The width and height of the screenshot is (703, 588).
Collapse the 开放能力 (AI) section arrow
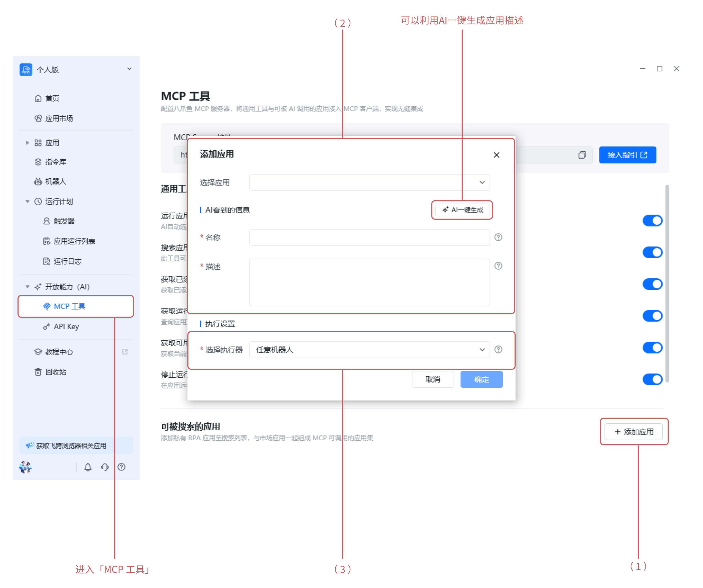coord(28,287)
